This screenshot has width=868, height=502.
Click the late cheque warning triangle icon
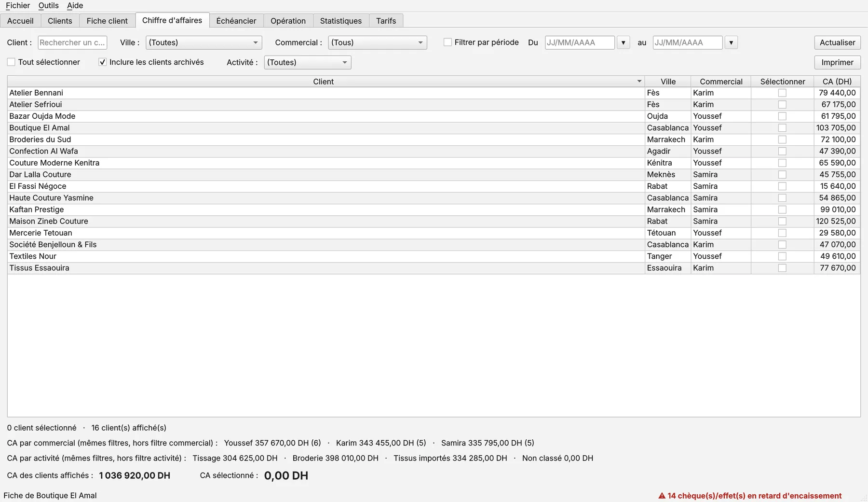point(662,496)
